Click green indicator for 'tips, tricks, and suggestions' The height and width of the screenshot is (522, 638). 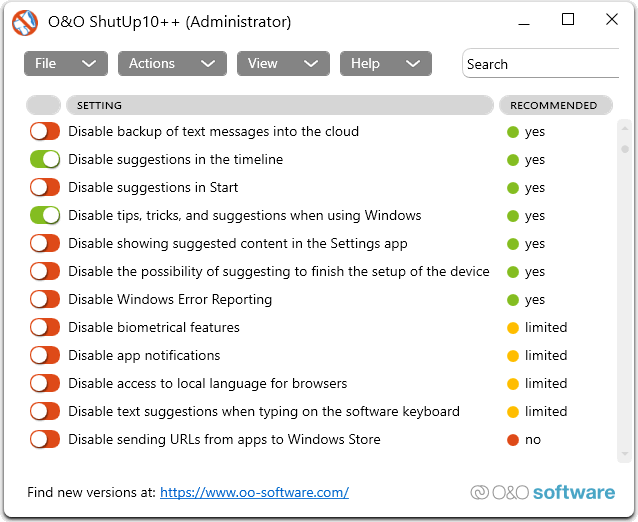click(x=513, y=216)
